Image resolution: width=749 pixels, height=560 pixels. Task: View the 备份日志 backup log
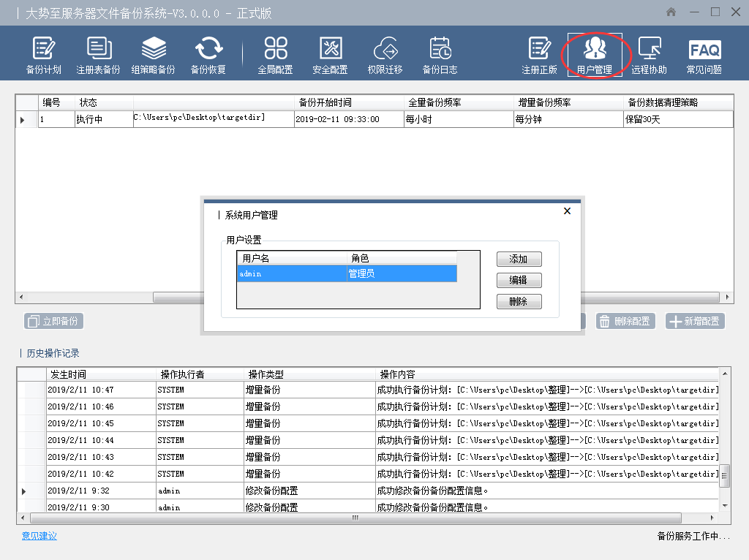click(440, 55)
